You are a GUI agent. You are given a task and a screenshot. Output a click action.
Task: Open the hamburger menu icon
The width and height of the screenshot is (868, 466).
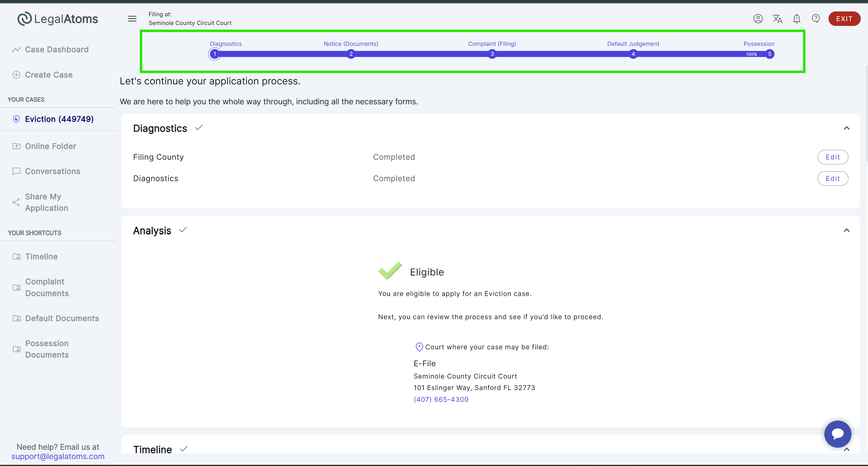coord(132,19)
